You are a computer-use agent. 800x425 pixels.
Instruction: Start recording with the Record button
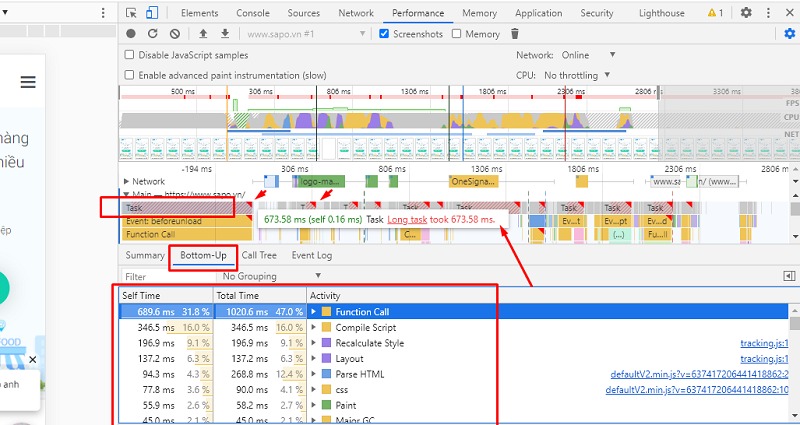131,34
